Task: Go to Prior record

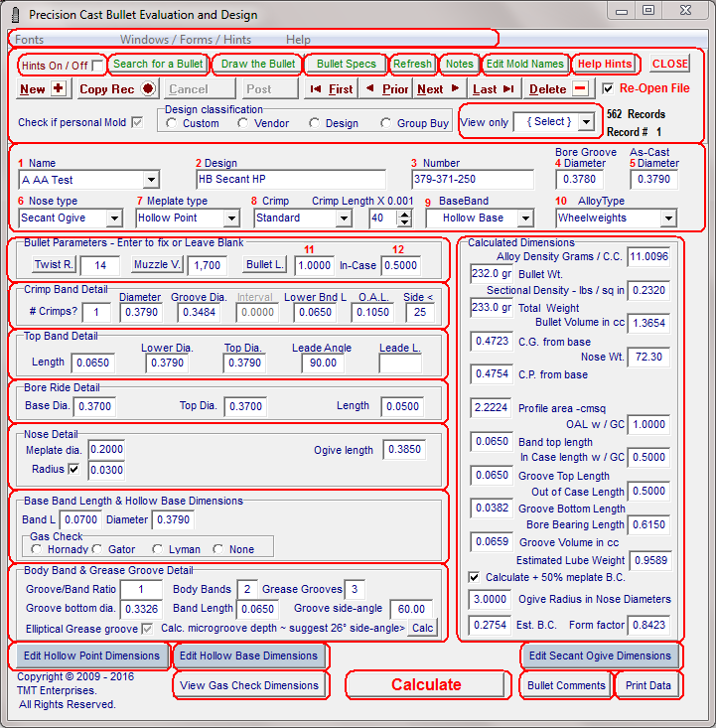Action: click(x=386, y=89)
